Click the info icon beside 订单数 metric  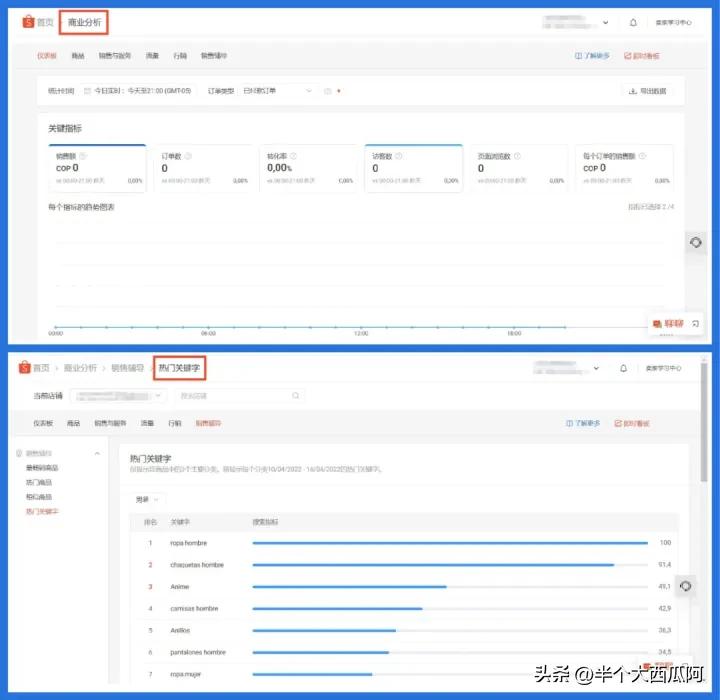coord(188,156)
